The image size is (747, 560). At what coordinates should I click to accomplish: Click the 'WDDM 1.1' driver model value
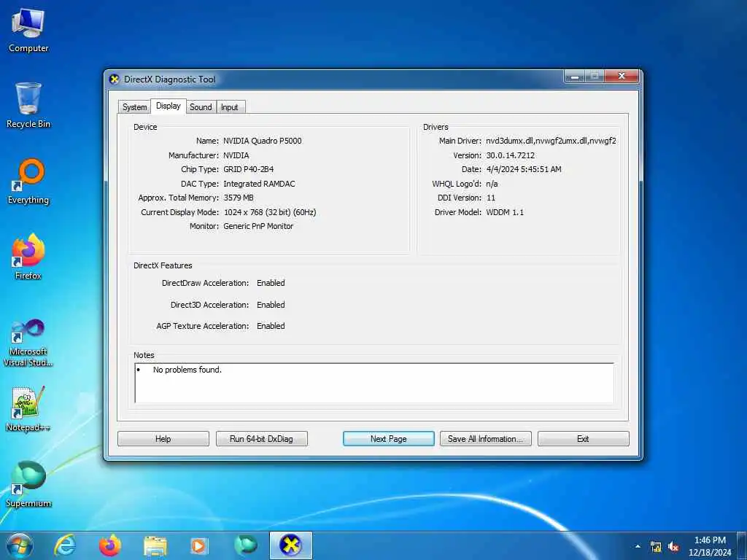505,212
